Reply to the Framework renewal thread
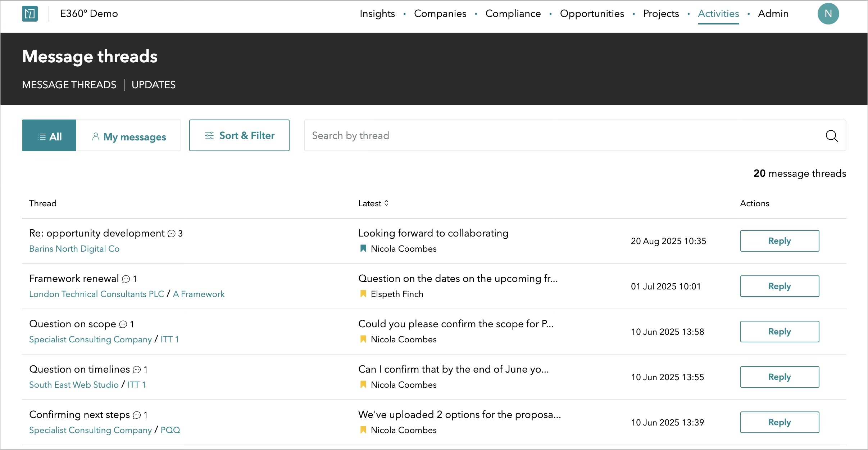The width and height of the screenshot is (868, 450). pos(780,286)
